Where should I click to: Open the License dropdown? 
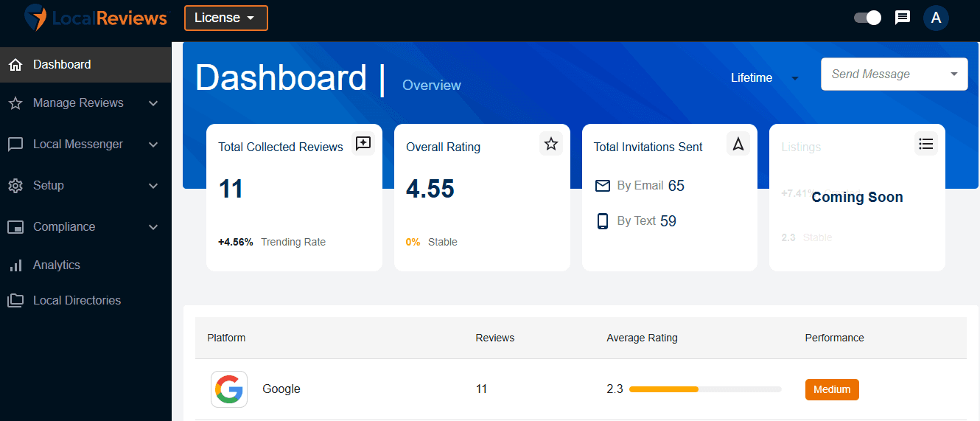pos(226,18)
